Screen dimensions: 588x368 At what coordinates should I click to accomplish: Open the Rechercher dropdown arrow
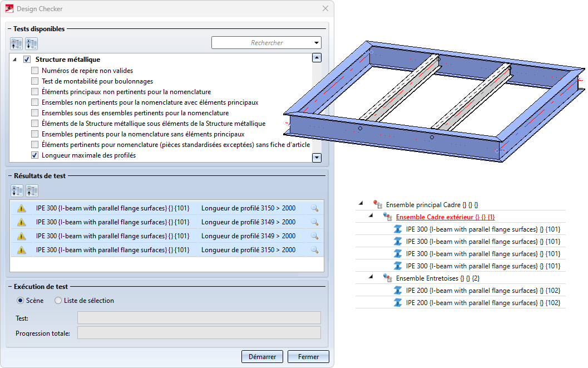[317, 43]
